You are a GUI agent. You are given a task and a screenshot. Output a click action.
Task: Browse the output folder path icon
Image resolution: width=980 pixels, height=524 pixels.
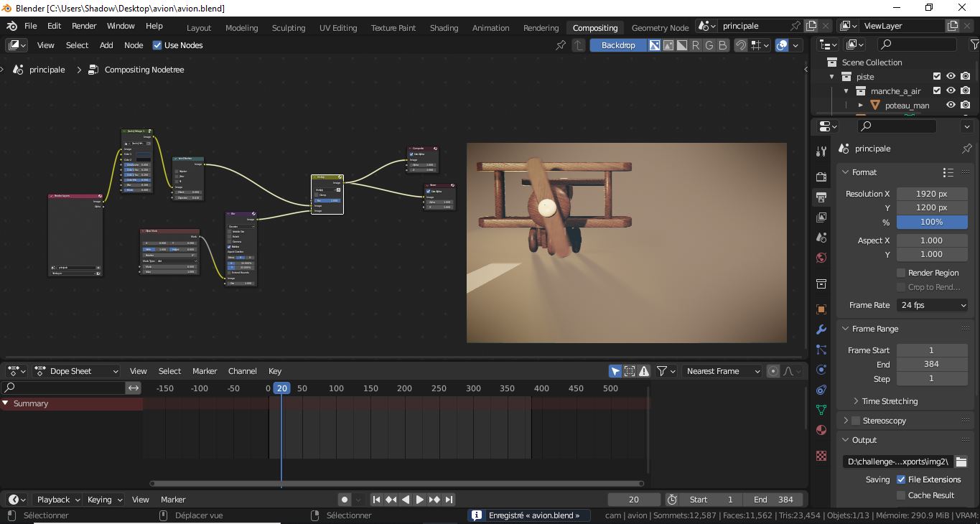961,462
